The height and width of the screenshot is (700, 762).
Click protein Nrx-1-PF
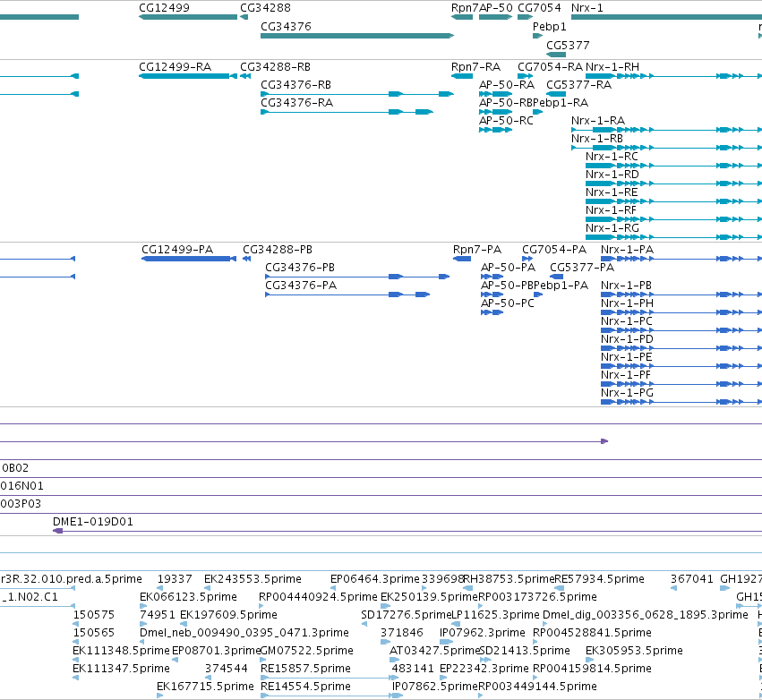click(x=625, y=375)
